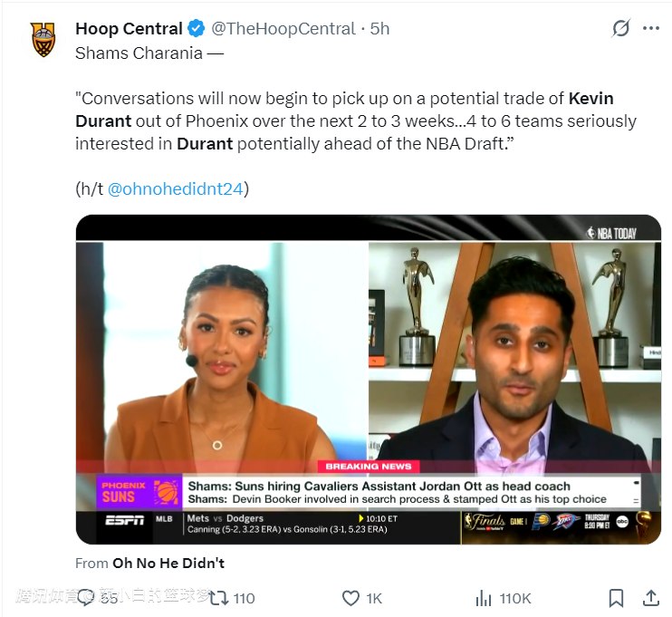Open the @ohnohedidnt24 mention
672x617 pixels.
point(178,188)
